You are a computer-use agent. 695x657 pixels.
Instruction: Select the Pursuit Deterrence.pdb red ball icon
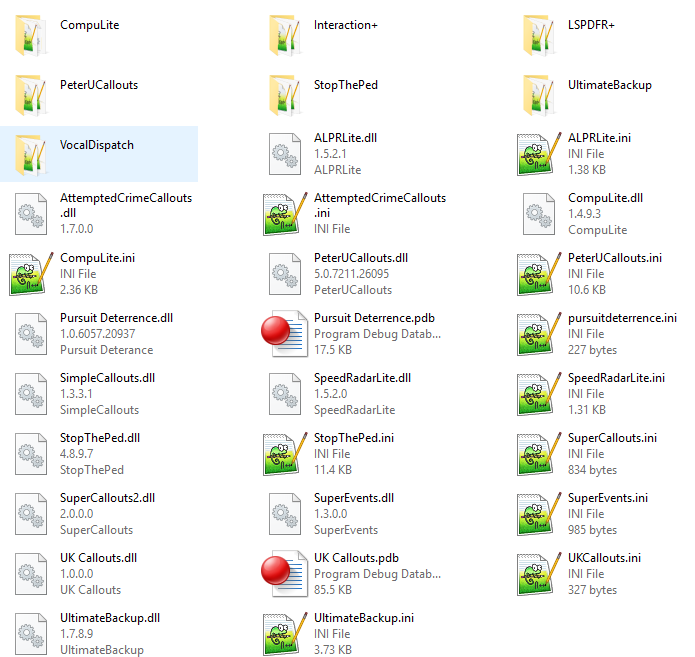[x=285, y=334]
